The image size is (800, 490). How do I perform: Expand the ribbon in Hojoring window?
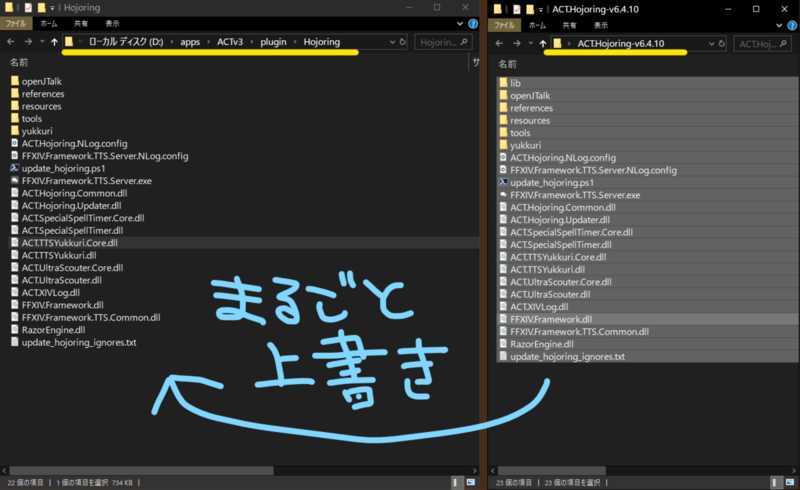[x=460, y=23]
